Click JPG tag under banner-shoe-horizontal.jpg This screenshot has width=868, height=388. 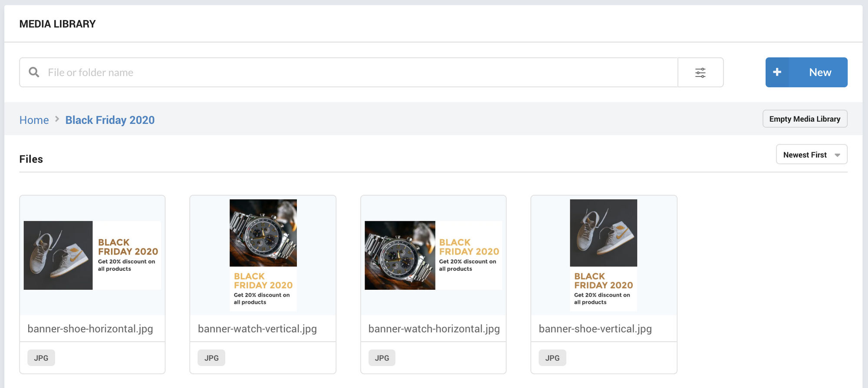[41, 358]
